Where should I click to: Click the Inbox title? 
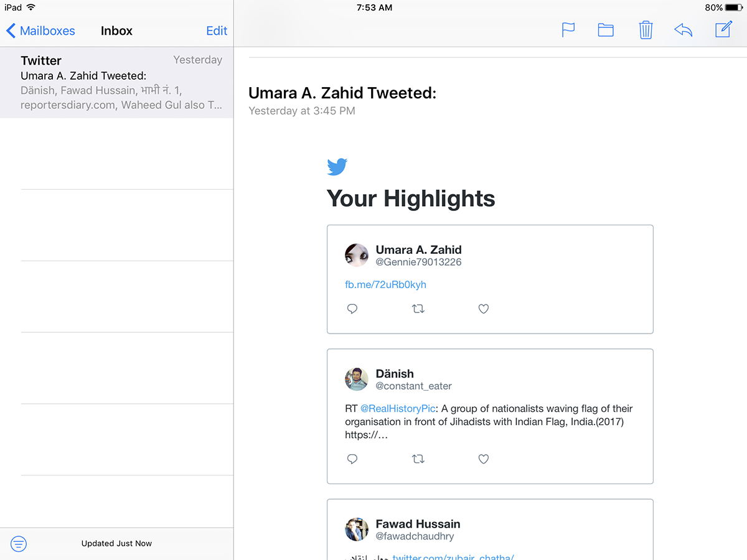tap(116, 30)
